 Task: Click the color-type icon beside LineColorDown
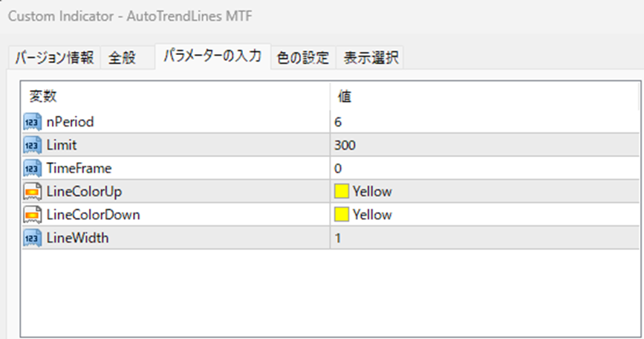[x=33, y=215]
